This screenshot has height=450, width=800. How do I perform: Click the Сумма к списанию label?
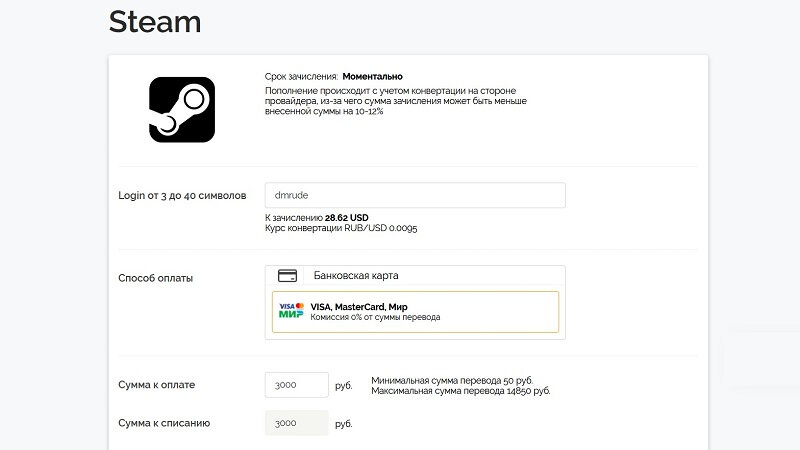pyautogui.click(x=164, y=423)
